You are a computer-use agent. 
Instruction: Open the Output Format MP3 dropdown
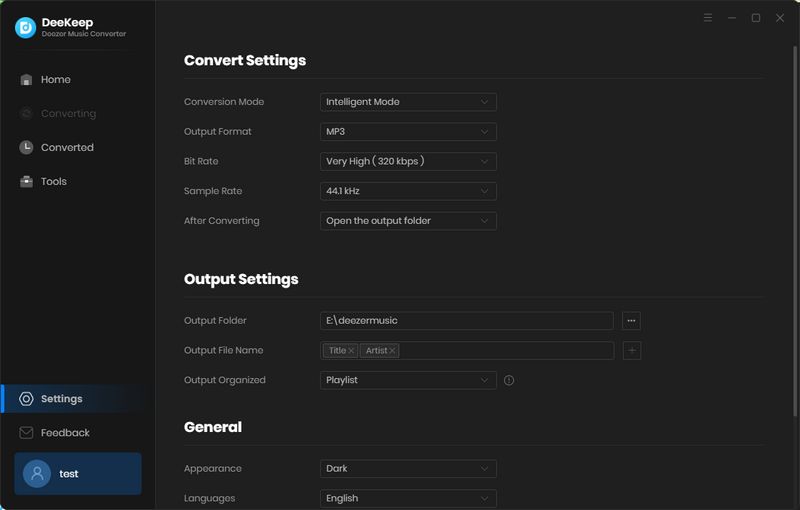click(408, 132)
